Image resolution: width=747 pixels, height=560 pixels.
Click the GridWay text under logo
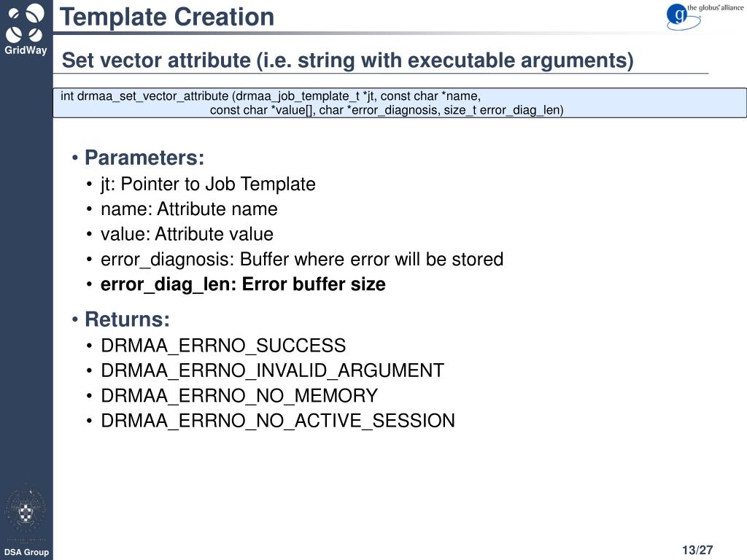click(x=26, y=50)
